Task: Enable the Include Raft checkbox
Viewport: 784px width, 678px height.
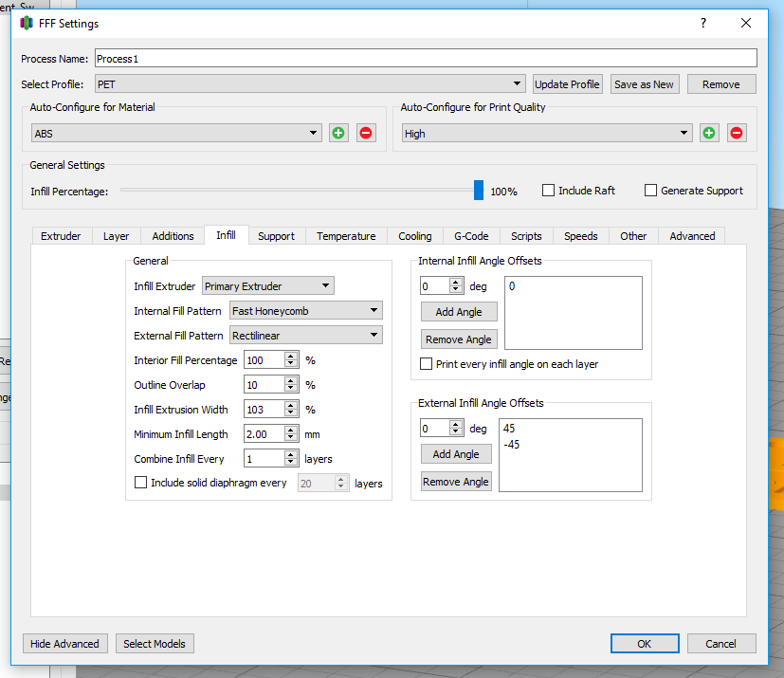Action: point(549,191)
